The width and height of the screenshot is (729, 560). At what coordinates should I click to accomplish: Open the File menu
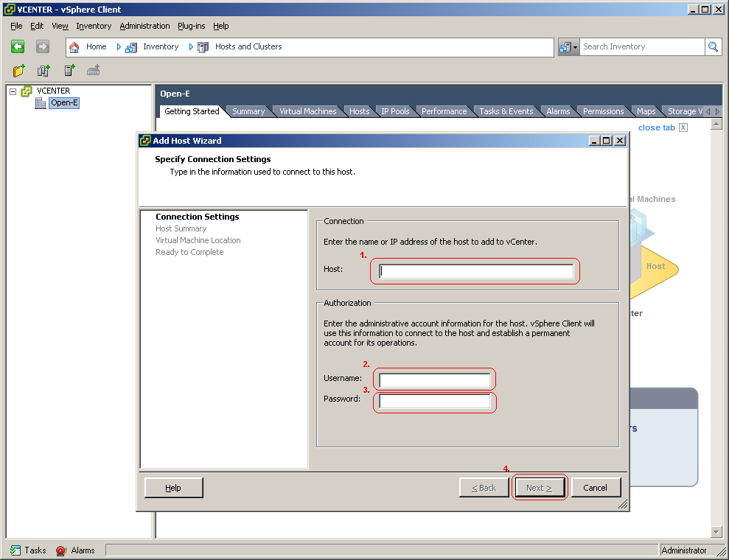[x=16, y=26]
